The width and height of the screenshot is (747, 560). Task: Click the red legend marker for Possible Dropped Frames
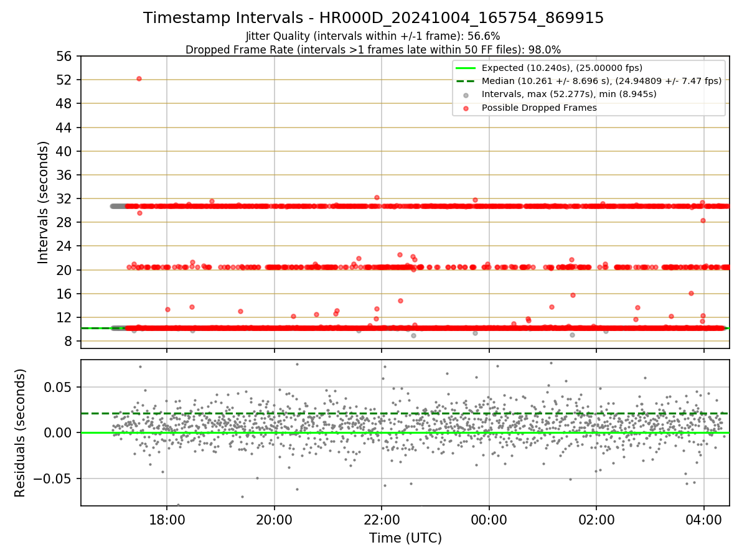[466, 108]
